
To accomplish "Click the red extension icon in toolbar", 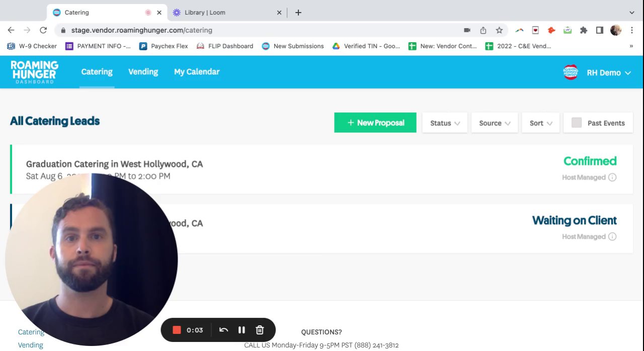I will click(551, 30).
